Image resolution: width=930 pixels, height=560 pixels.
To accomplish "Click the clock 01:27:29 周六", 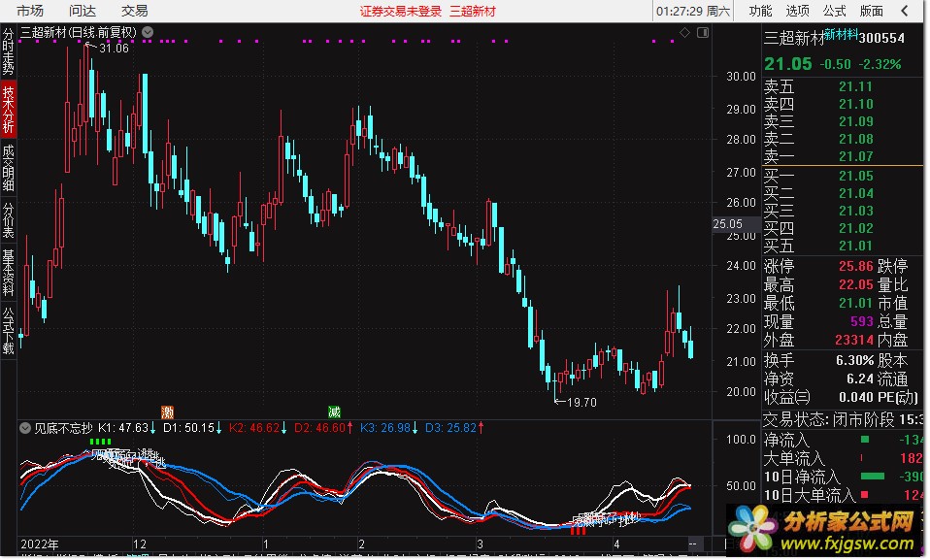I will [693, 12].
